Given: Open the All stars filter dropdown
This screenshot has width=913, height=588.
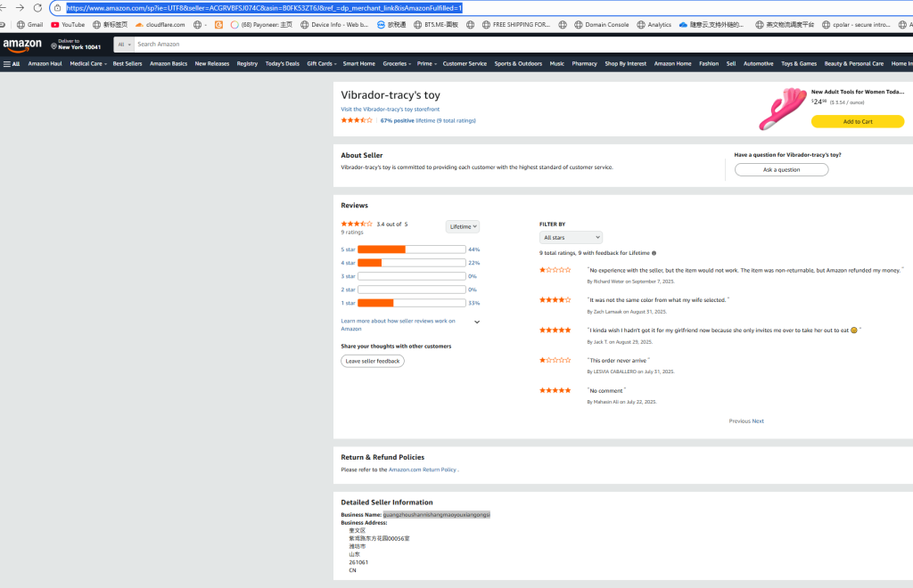Looking at the screenshot, I should [x=571, y=238].
